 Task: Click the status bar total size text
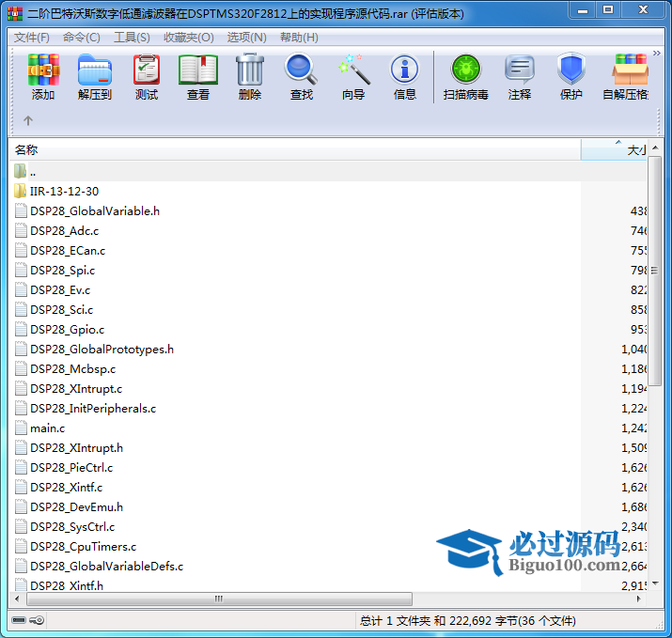[x=467, y=620]
